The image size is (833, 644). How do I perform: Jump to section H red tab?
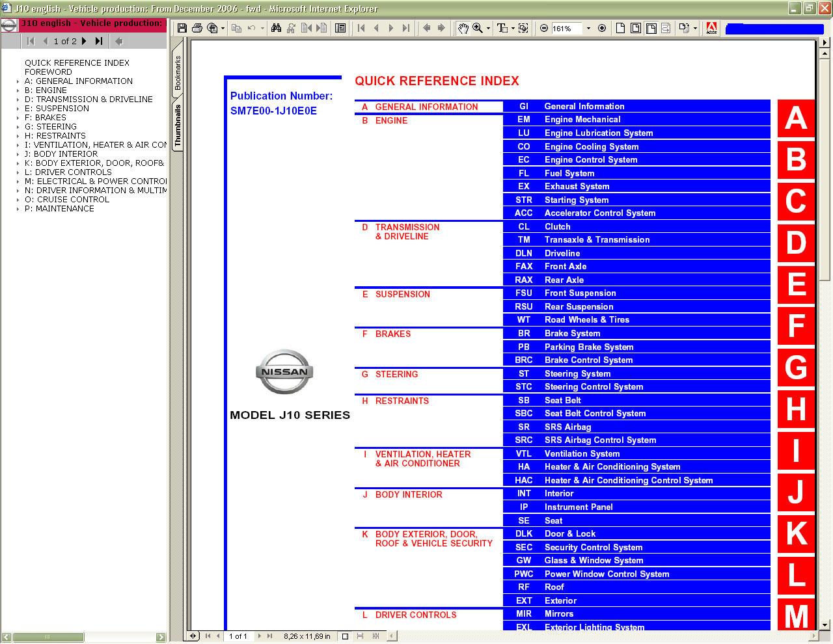point(796,409)
